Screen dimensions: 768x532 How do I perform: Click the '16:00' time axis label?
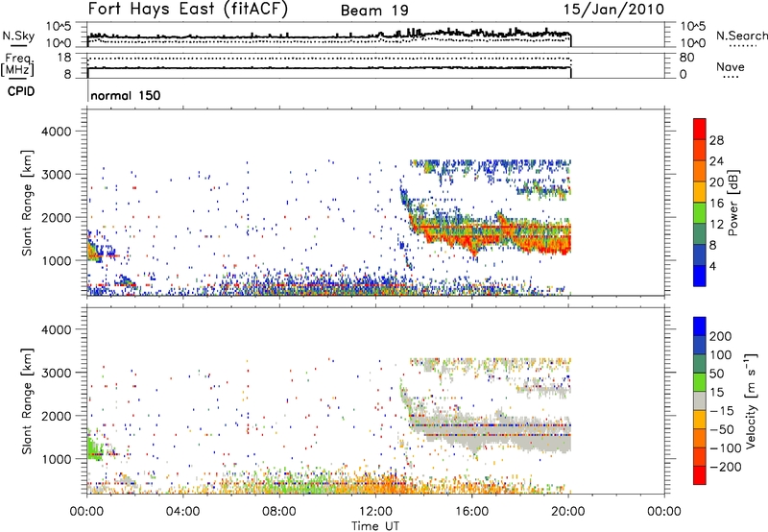471,512
